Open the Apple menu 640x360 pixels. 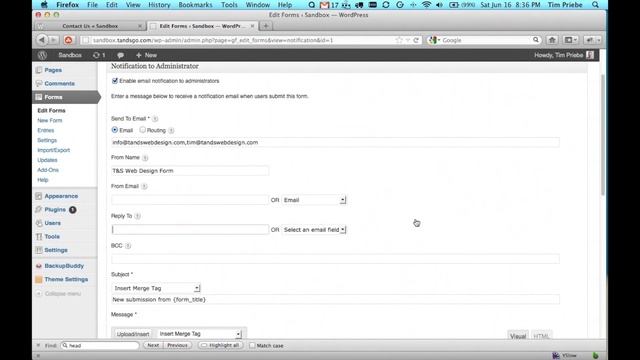tap(44, 5)
